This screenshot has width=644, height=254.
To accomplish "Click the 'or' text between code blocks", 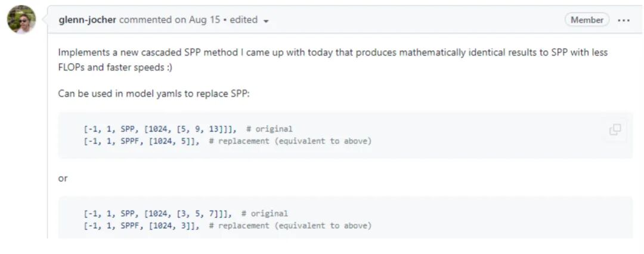I will [x=63, y=178].
